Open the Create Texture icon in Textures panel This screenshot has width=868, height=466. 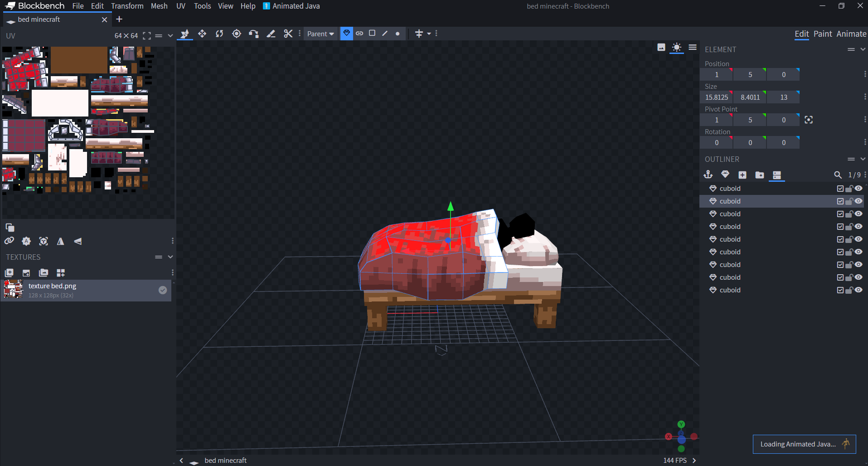click(x=9, y=273)
